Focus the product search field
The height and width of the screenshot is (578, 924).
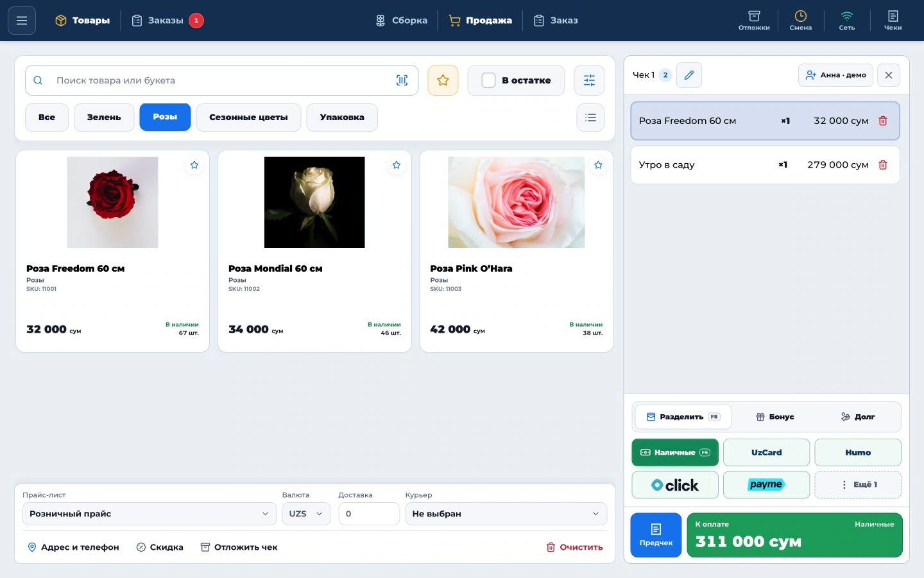221,80
